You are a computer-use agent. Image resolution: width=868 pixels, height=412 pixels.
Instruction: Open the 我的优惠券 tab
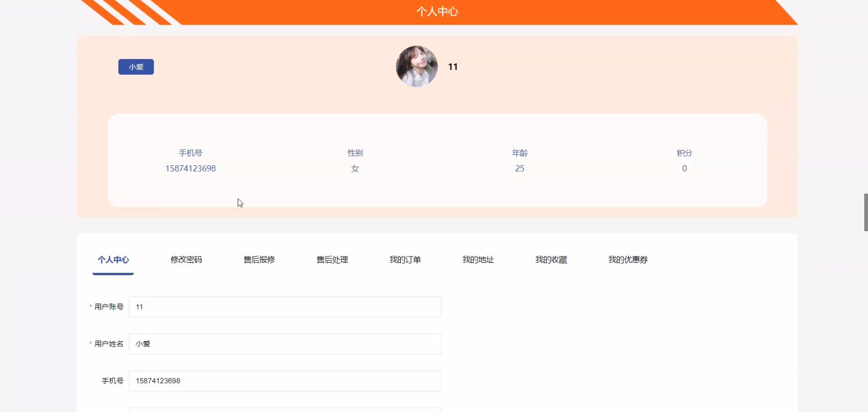pyautogui.click(x=628, y=260)
